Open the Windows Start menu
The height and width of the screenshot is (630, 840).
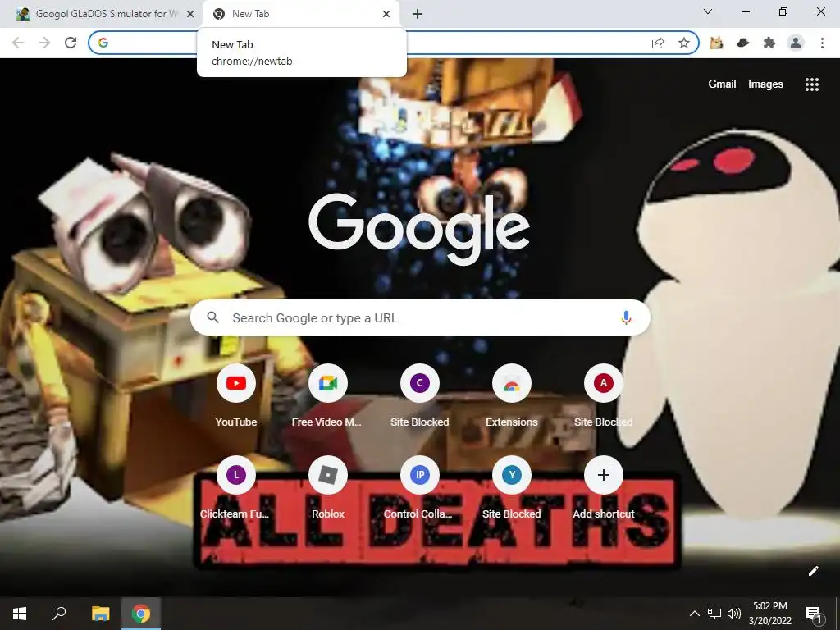(20, 614)
